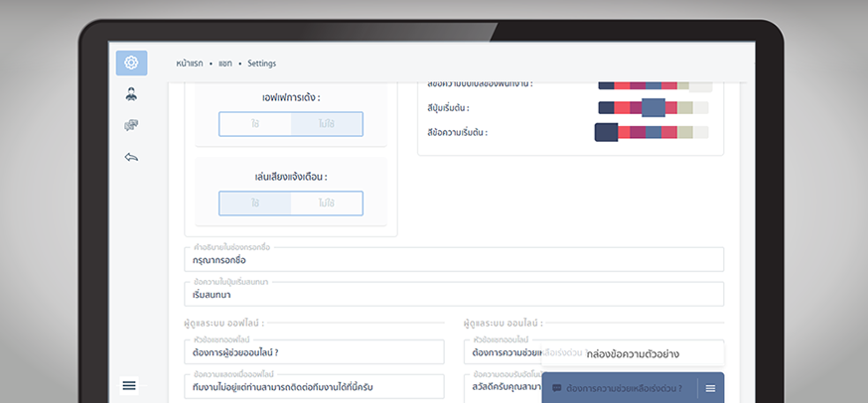
Task: Pick magenta swatch for สีข้อความเริ่มต้น
Action: [638, 132]
